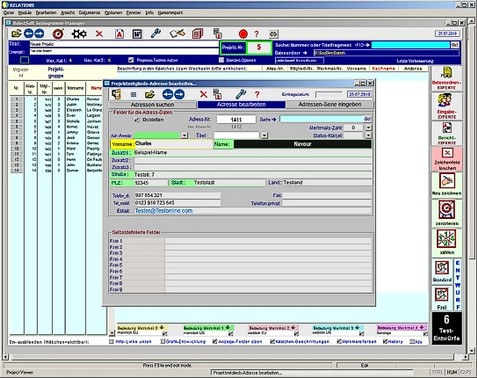Open the Adressen-Serie eingeben tab
The height and width of the screenshot is (378, 477).
pyautogui.click(x=329, y=105)
